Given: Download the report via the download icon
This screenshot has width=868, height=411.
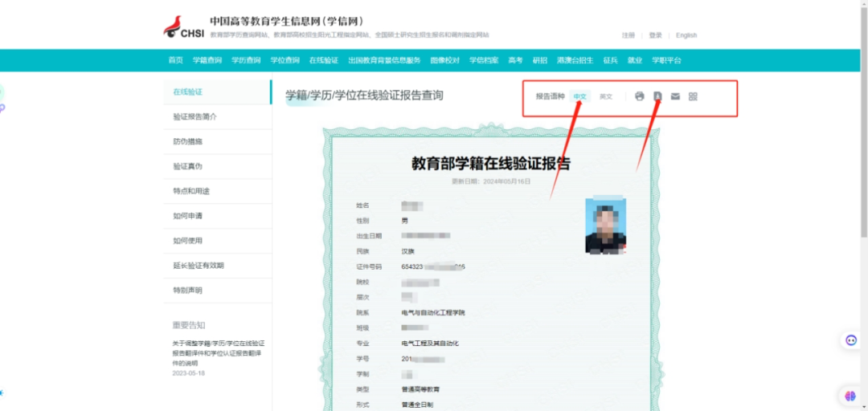Looking at the screenshot, I should pos(657,96).
